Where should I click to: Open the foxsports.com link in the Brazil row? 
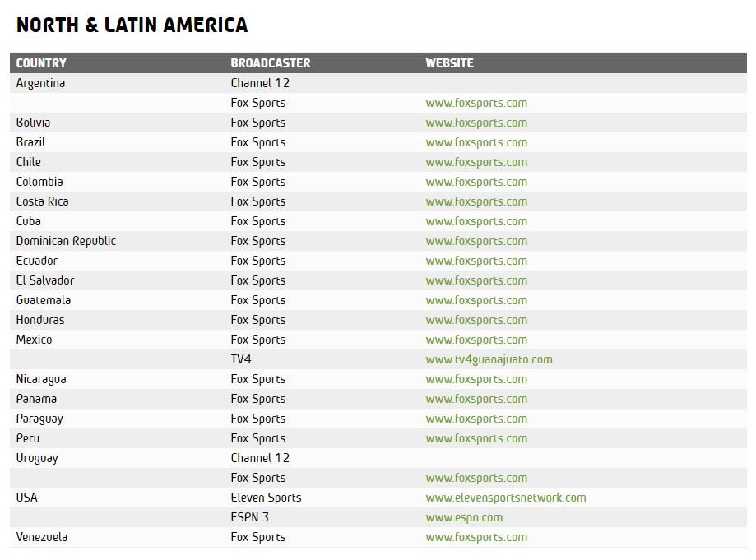coord(476,142)
